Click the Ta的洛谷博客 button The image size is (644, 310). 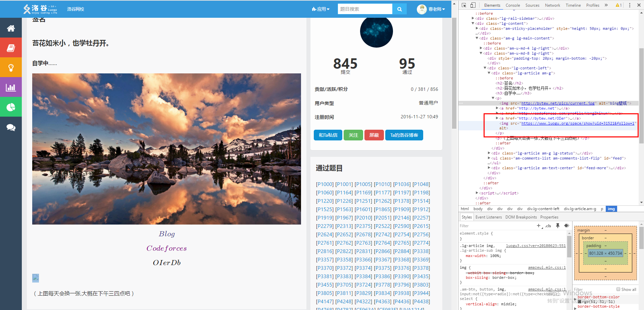(404, 135)
